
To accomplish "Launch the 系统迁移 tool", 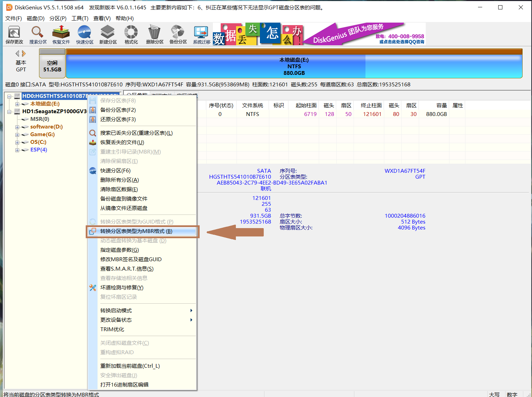I will click(x=201, y=35).
